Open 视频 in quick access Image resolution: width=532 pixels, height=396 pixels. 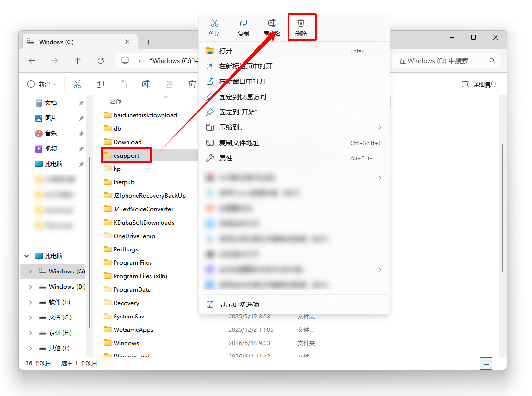point(51,148)
